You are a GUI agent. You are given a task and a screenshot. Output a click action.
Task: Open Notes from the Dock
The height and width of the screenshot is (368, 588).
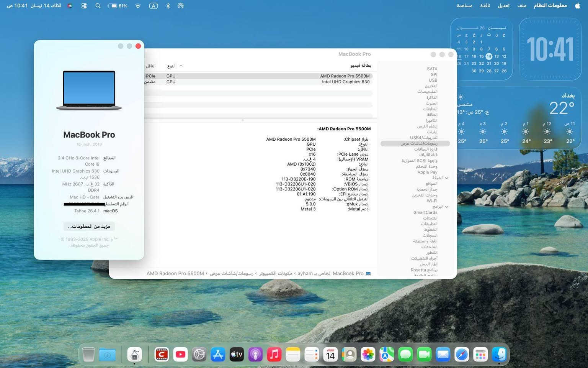(x=293, y=355)
